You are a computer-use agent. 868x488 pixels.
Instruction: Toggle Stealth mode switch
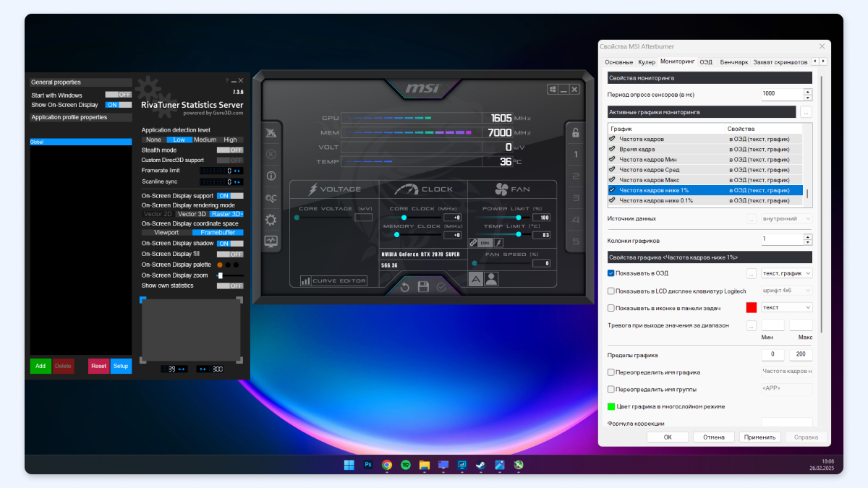coord(230,150)
